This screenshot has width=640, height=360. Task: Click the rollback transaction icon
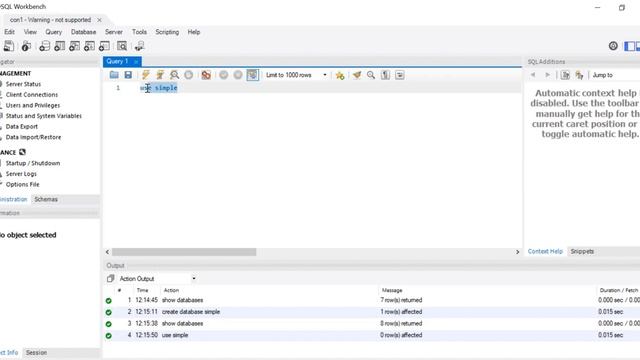[238, 75]
